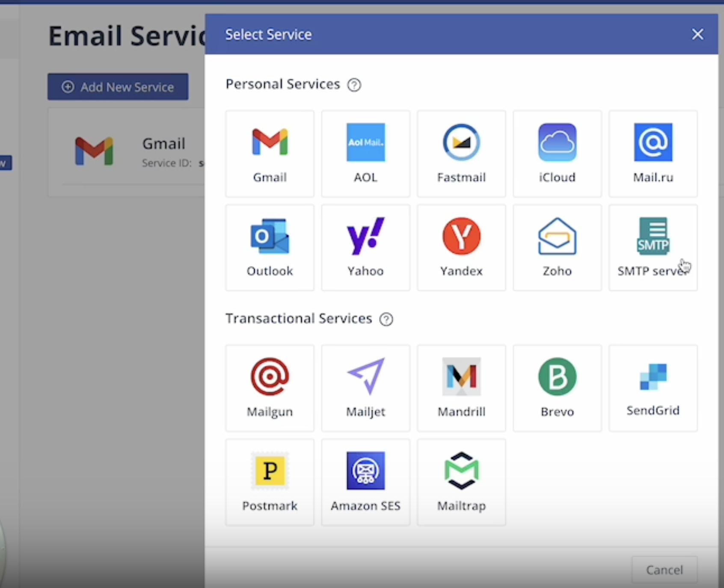Choose the Mandrill service icon
The width and height of the screenshot is (724, 588).
461,377
